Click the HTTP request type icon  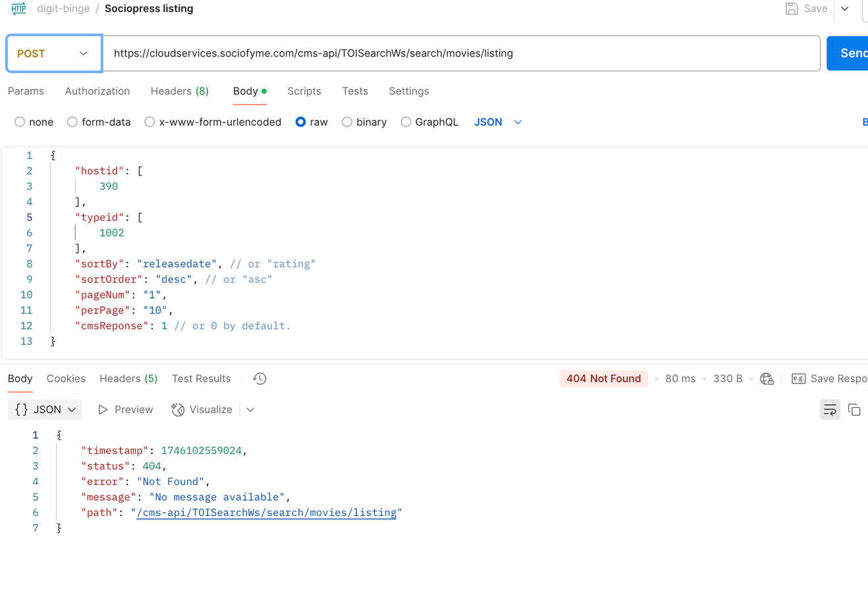point(19,9)
